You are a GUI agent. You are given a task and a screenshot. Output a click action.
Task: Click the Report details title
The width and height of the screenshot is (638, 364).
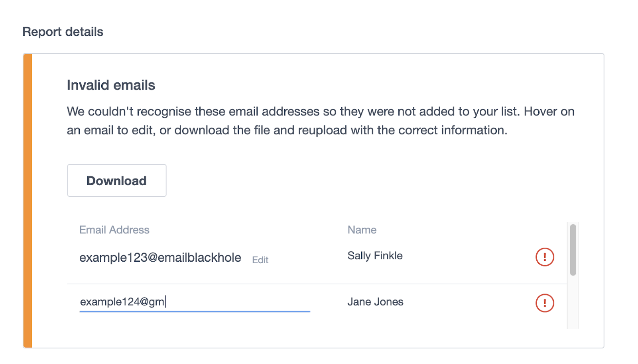(x=63, y=32)
